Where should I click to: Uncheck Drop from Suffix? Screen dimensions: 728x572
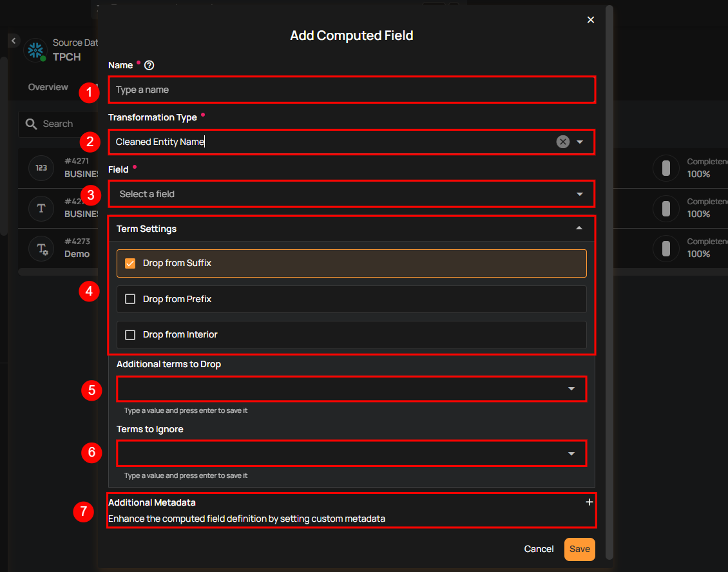pyautogui.click(x=130, y=263)
